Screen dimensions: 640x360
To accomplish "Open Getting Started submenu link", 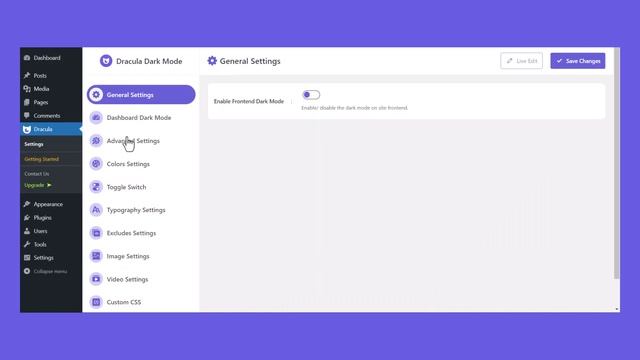I will click(42, 159).
